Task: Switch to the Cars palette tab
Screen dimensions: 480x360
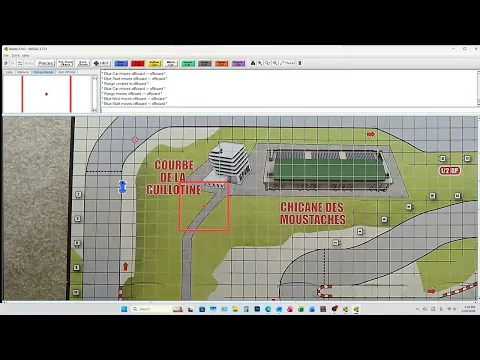Action: tap(9, 72)
